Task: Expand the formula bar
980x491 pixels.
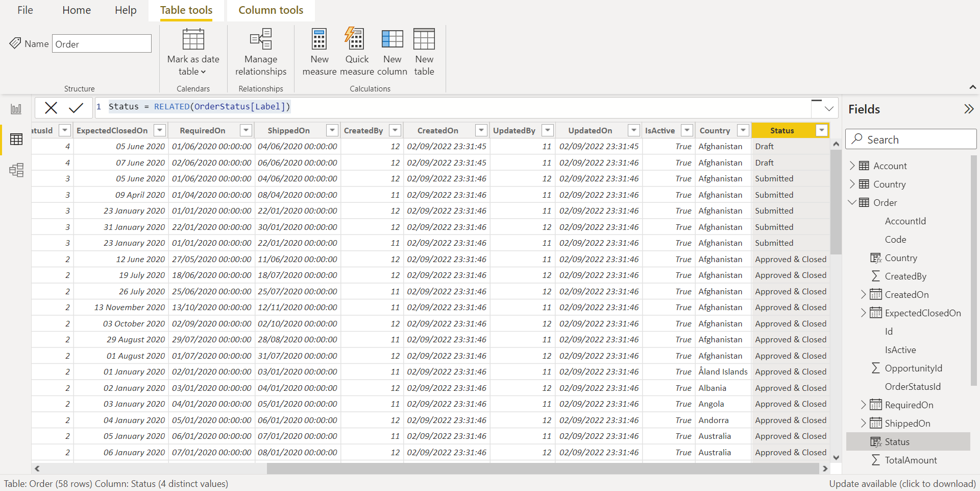Action: coord(829,108)
